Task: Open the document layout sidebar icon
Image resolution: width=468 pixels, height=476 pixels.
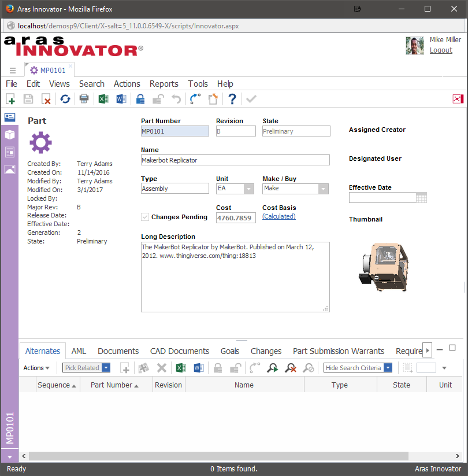Action: click(x=10, y=152)
